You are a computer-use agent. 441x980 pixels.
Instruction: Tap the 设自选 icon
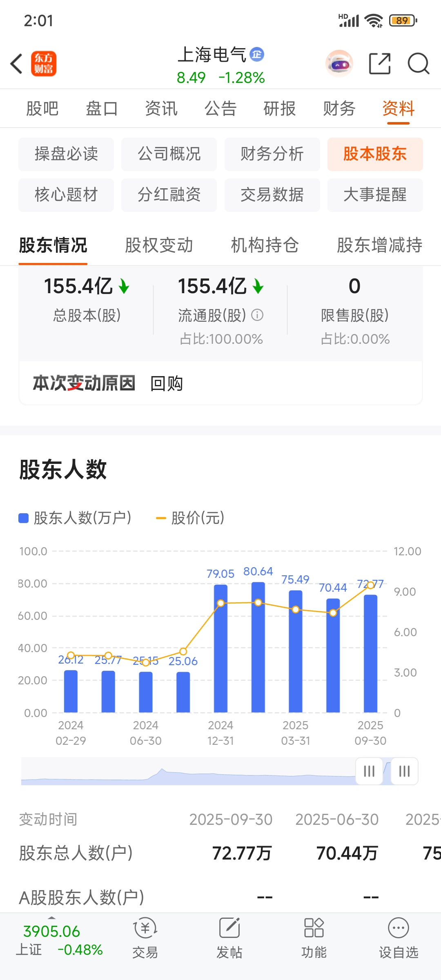pyautogui.click(x=399, y=928)
